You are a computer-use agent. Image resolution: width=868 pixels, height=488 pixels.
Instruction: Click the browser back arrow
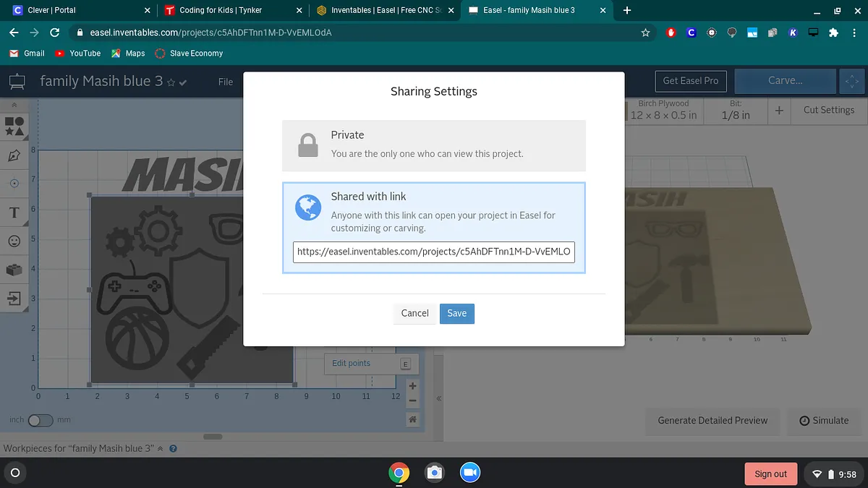point(14,33)
